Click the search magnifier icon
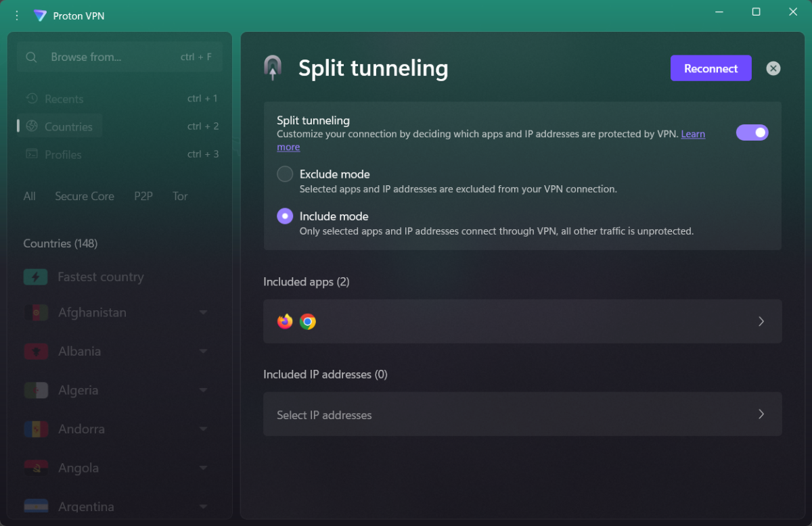The height and width of the screenshot is (526, 812). (31, 57)
